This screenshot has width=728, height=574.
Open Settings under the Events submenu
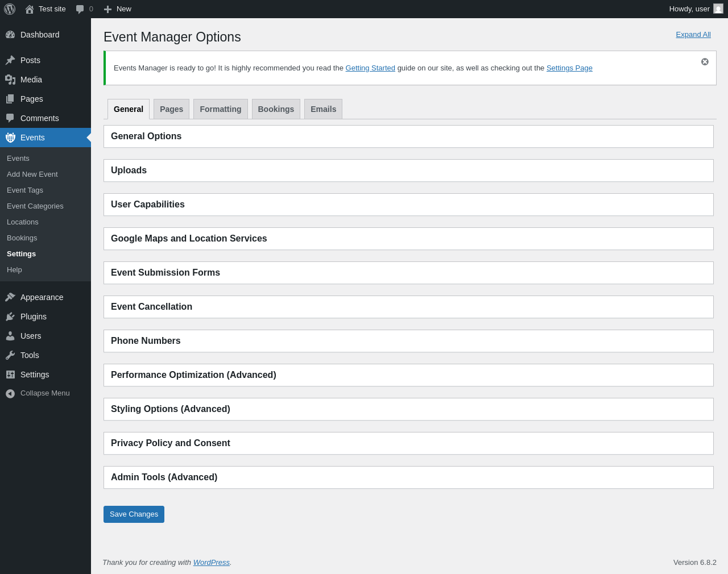click(22, 254)
